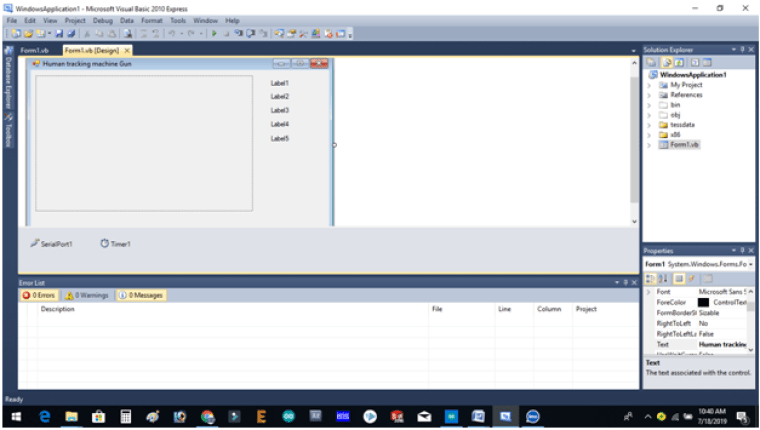This screenshot has height=430, width=760.
Task: Click the Open File toolbar icon
Action: [x=28, y=33]
